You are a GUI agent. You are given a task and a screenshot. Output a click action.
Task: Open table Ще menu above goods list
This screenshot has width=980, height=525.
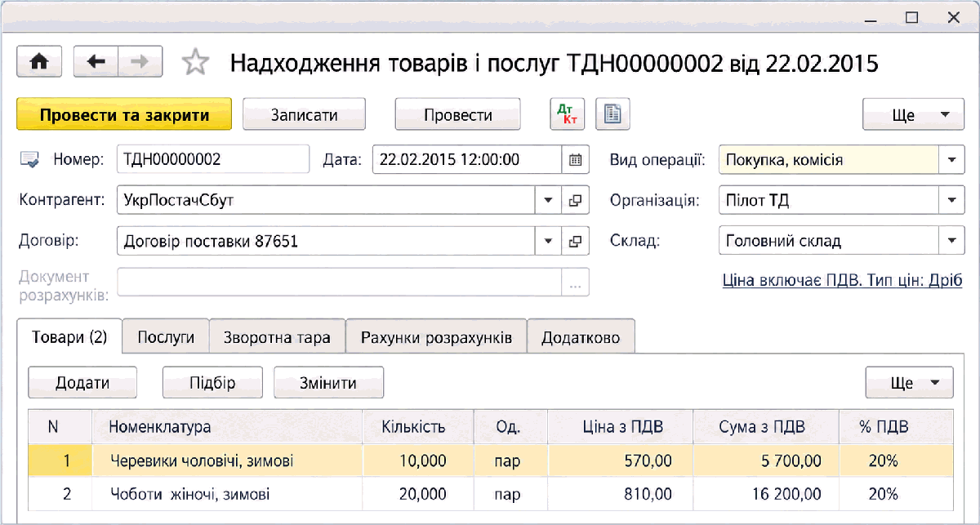pos(910,382)
